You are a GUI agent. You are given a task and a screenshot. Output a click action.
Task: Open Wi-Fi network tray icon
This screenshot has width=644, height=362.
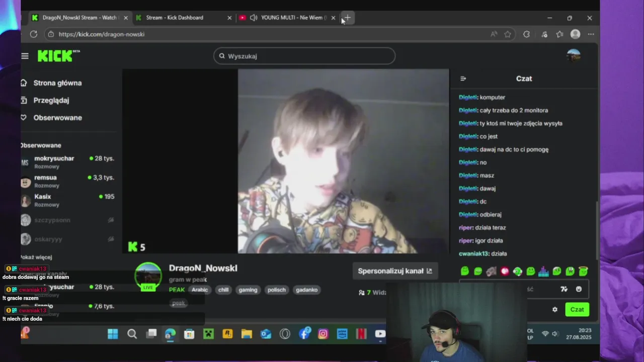tap(545, 334)
